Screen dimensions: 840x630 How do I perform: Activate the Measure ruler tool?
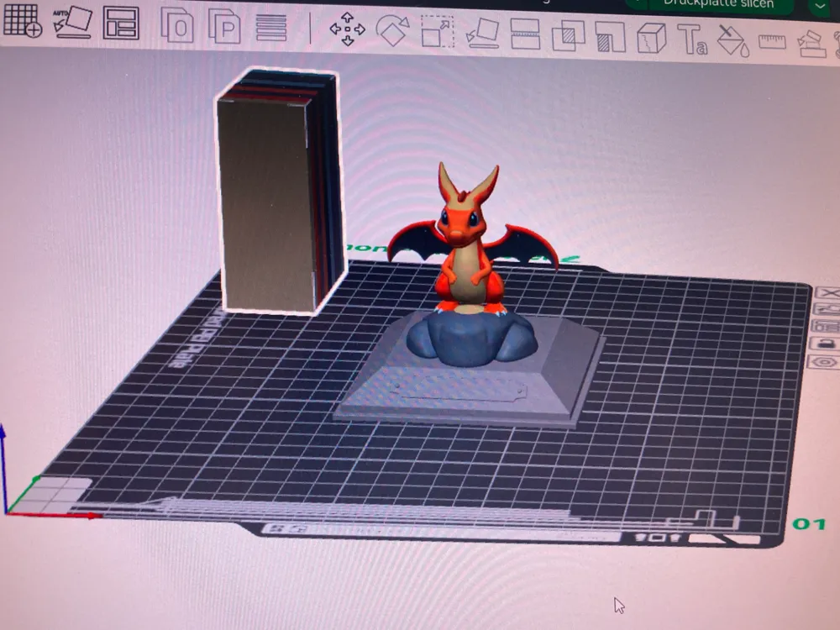[x=773, y=41]
